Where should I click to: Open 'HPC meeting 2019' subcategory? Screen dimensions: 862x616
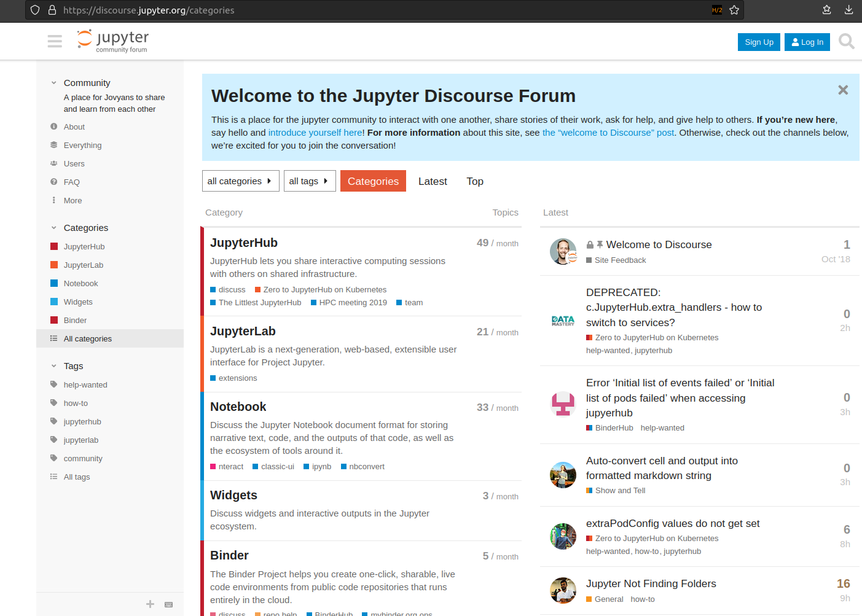pyautogui.click(x=349, y=303)
